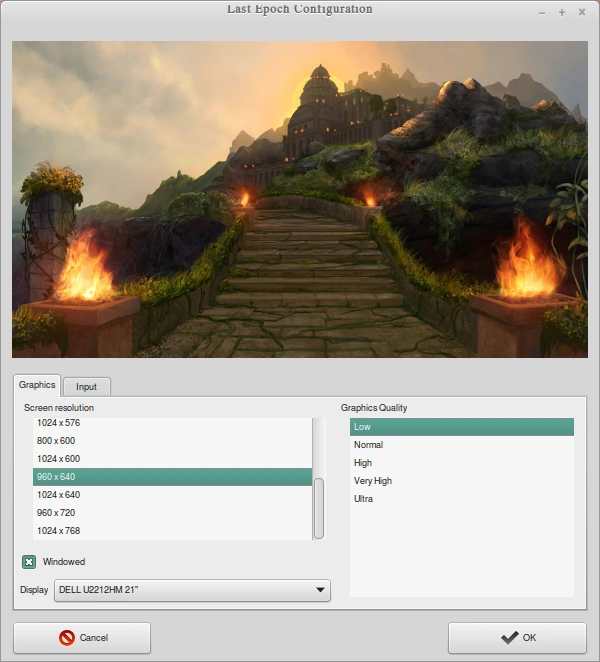
Task: Minimize the Last Epoch Configuration window
Action: (542, 13)
